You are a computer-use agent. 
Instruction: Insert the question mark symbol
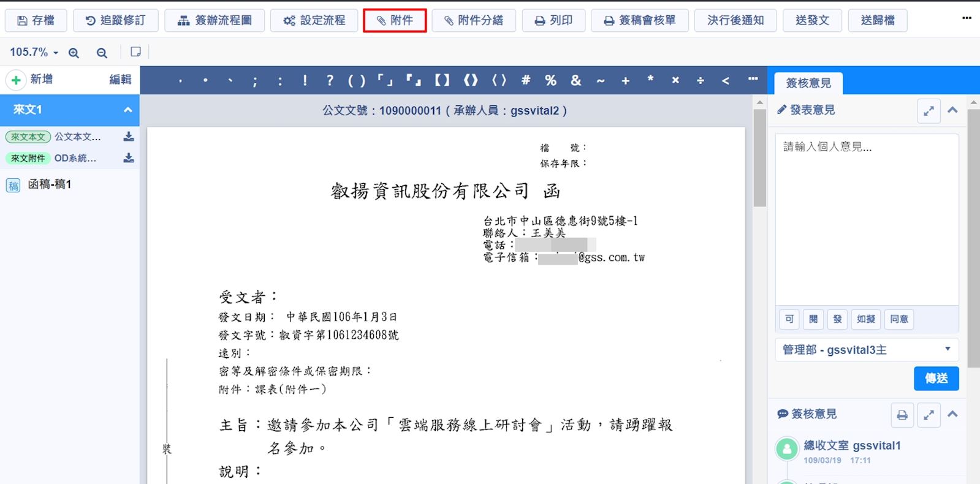pos(330,80)
